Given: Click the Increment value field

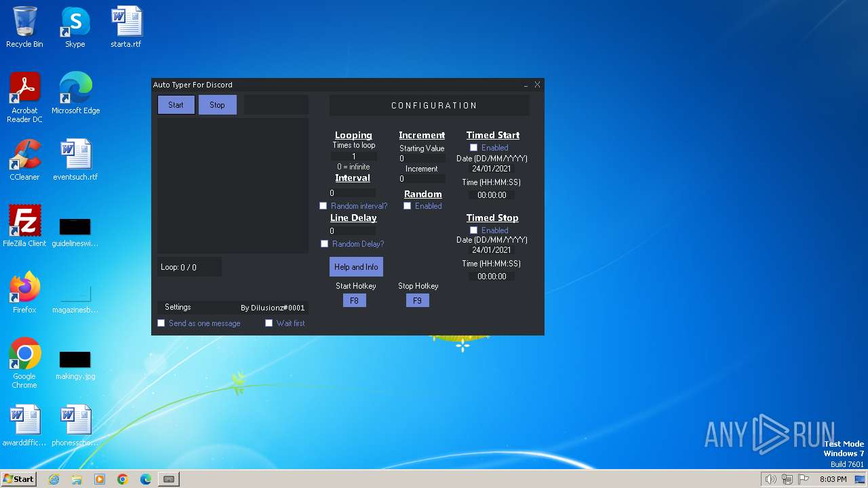Looking at the screenshot, I should [422, 179].
